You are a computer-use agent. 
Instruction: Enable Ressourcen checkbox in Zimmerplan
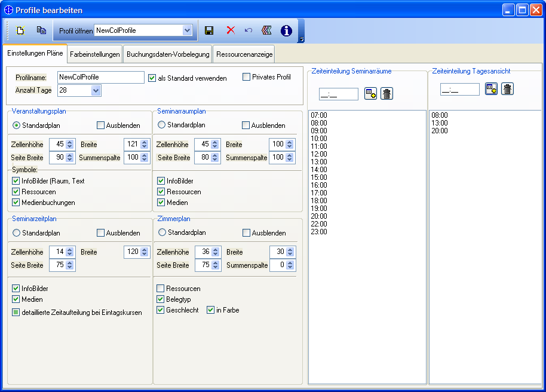(161, 288)
